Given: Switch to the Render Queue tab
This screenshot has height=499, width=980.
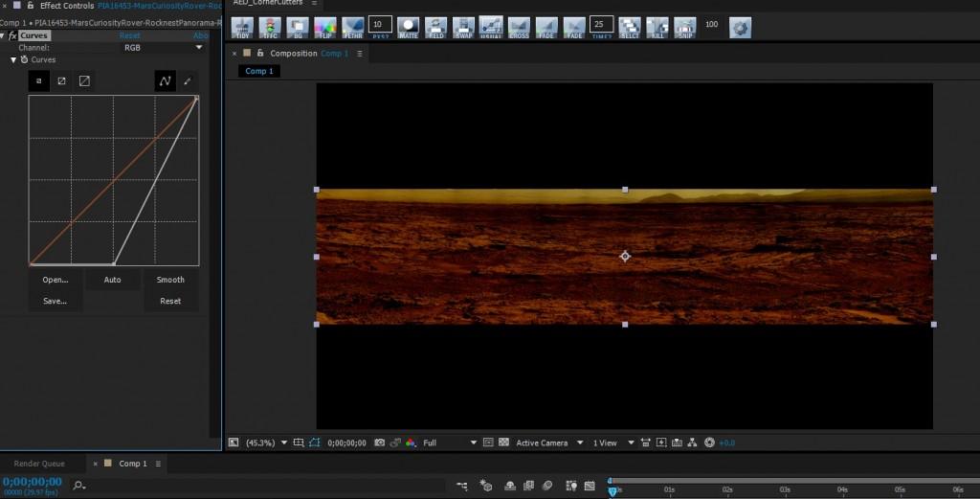Looking at the screenshot, I should 39,464.
